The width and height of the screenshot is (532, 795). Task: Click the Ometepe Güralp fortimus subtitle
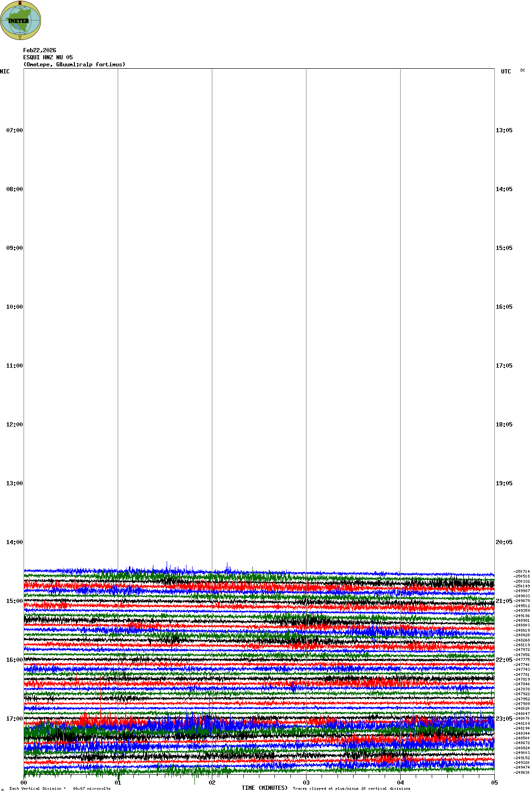74,64
